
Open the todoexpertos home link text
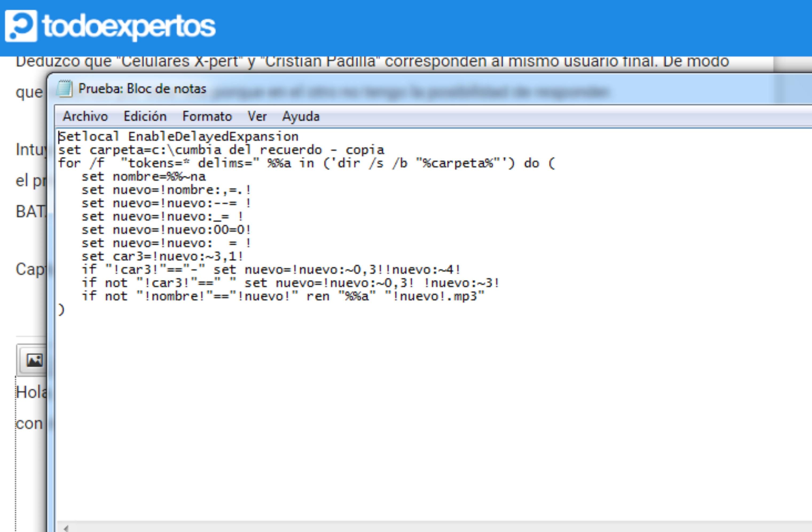(x=129, y=27)
